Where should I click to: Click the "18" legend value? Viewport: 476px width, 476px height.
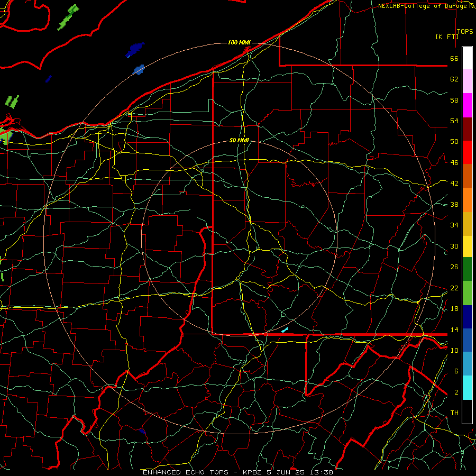(x=454, y=309)
